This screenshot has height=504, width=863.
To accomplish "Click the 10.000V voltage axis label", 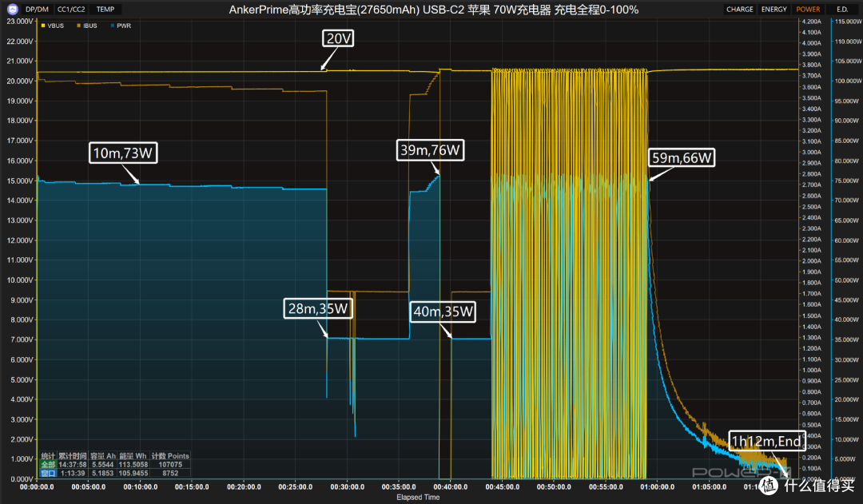I will pyautogui.click(x=20, y=280).
